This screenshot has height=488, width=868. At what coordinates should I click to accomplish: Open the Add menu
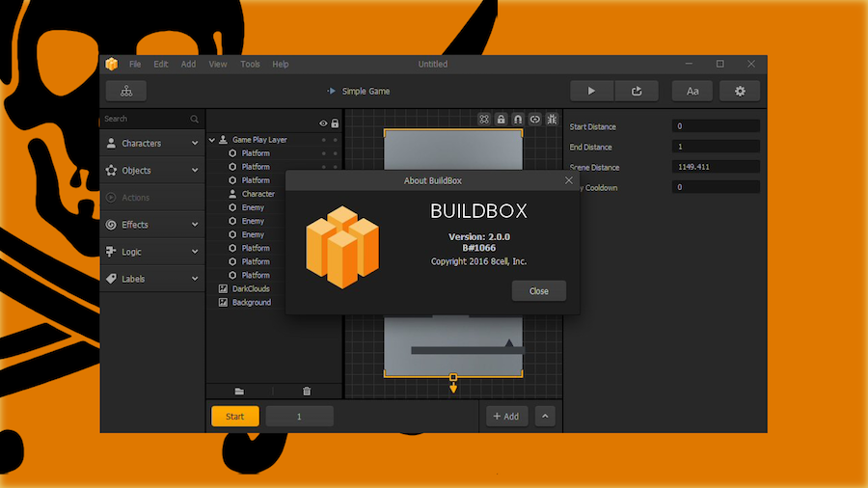pos(188,65)
